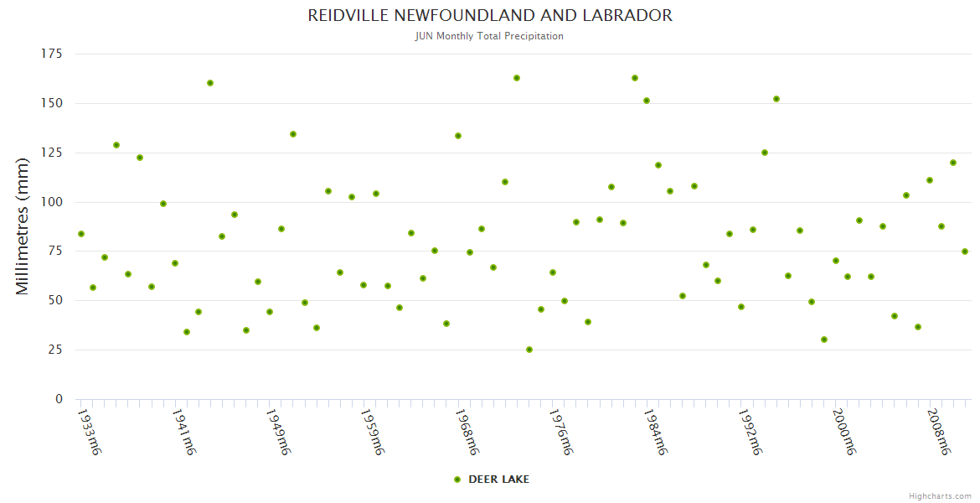Click the 152 mm point after 1992m6
The image size is (980, 503).
[x=776, y=99]
